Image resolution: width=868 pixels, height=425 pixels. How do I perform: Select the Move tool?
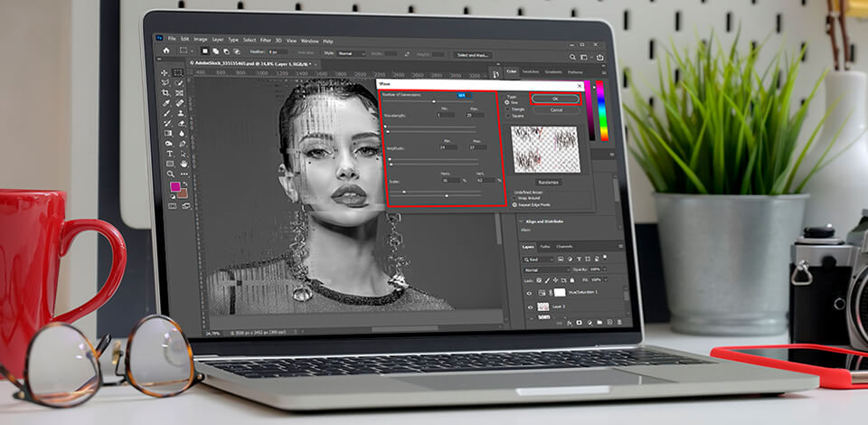(x=164, y=72)
